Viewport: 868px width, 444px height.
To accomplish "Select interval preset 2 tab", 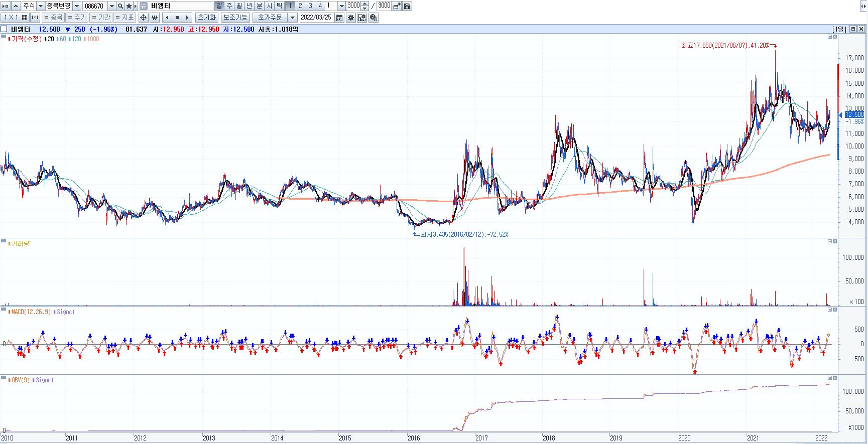I will [300, 6].
